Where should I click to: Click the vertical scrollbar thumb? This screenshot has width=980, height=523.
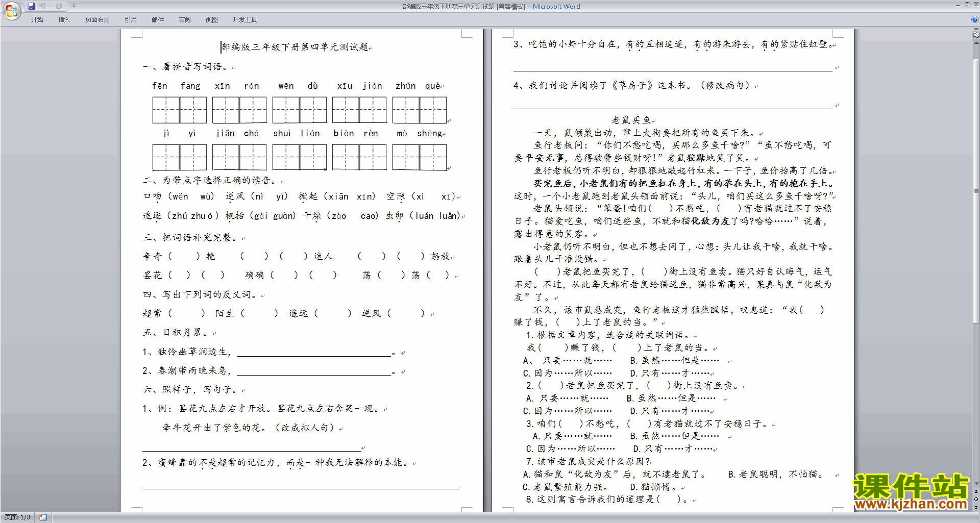[976, 191]
